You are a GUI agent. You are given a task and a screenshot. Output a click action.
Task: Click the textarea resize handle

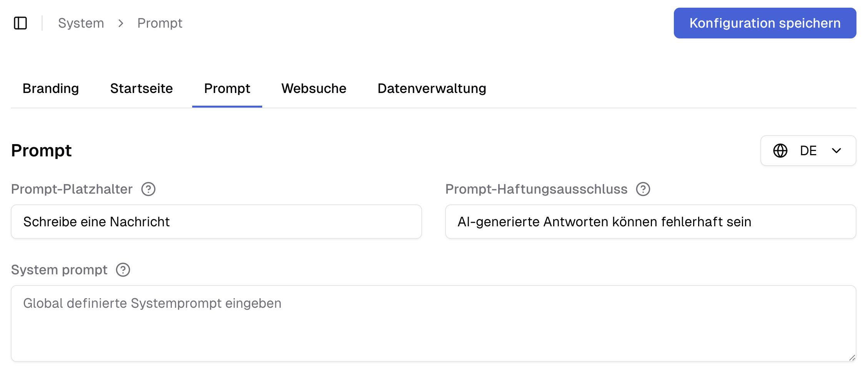pos(851,357)
